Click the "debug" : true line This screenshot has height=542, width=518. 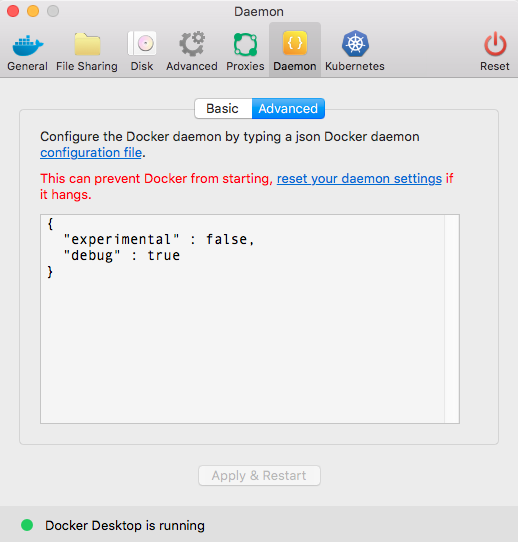(122, 256)
